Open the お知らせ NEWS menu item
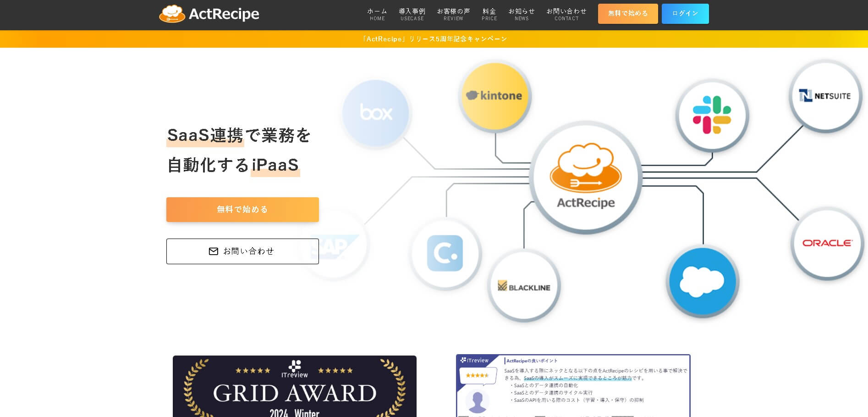 [x=522, y=14]
